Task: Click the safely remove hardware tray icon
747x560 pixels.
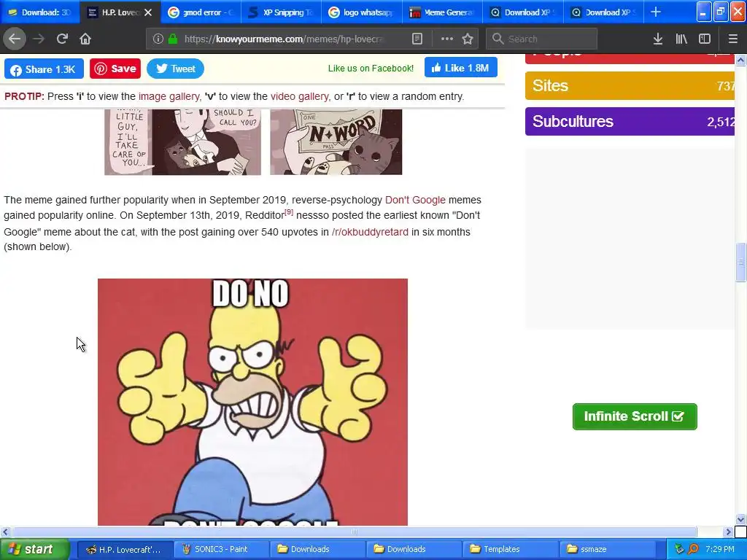Action: tap(679, 549)
